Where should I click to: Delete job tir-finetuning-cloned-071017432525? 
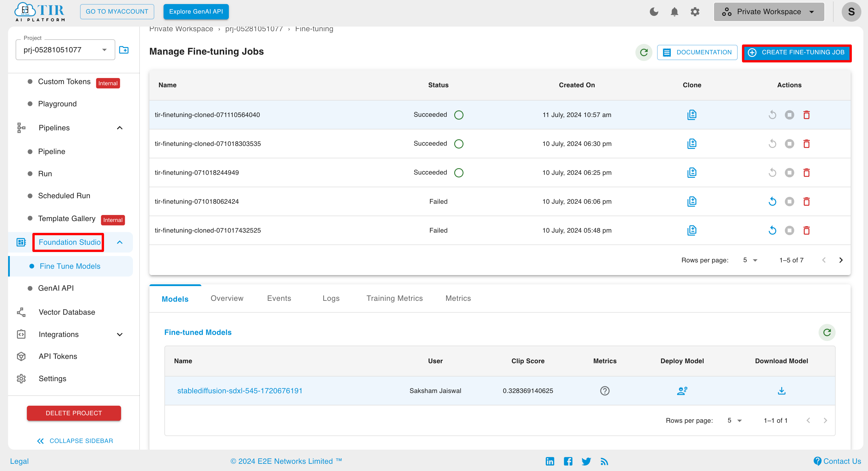tap(806, 231)
